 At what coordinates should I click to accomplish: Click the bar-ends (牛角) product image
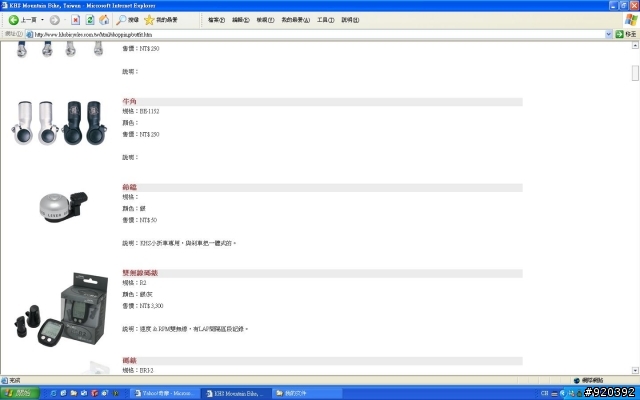[59, 123]
